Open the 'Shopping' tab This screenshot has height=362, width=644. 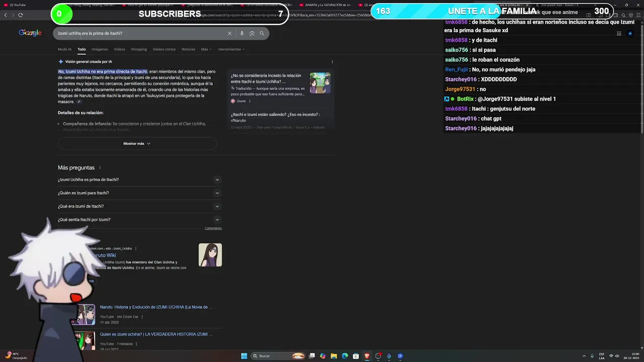click(139, 49)
